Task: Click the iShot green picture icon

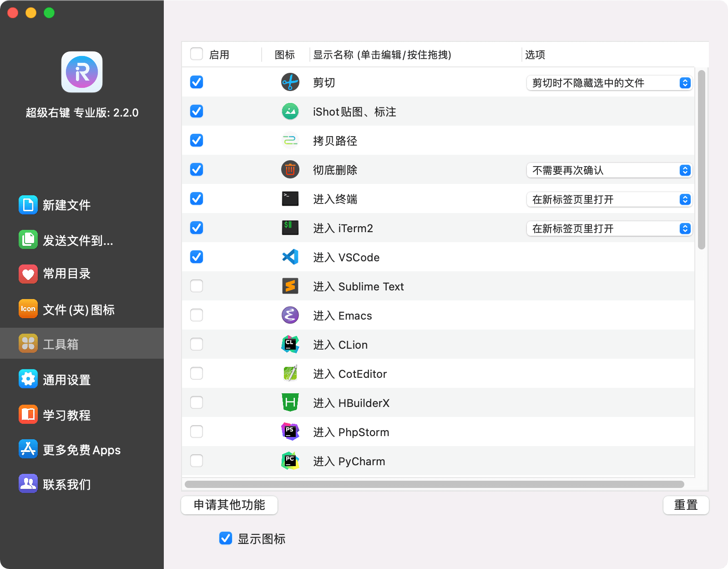Action: click(x=290, y=112)
